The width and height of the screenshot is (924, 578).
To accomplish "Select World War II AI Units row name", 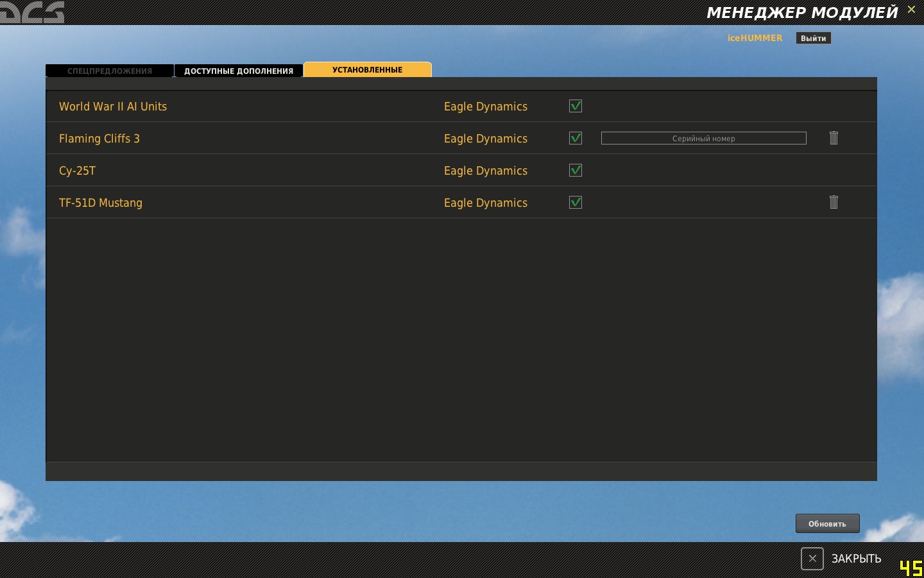I will point(113,107).
